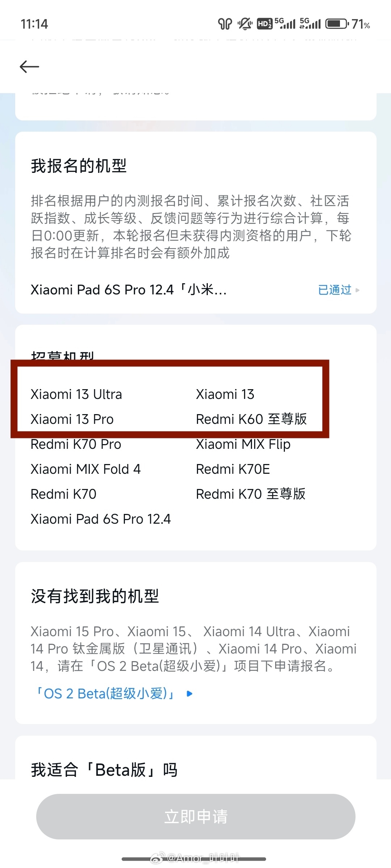Tap the HD status bar icon
Image resolution: width=391 pixels, height=868 pixels.
coord(264,24)
